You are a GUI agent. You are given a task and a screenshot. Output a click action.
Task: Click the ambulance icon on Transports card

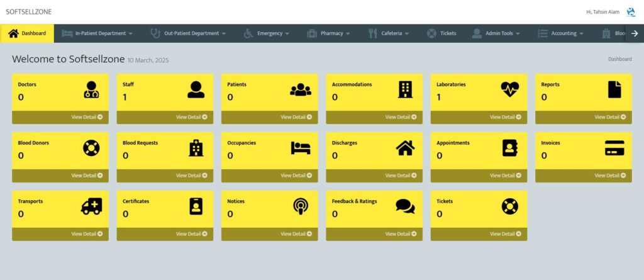coord(91,206)
